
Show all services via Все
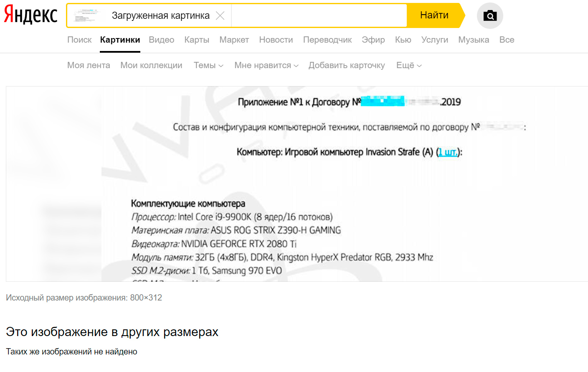tap(507, 40)
